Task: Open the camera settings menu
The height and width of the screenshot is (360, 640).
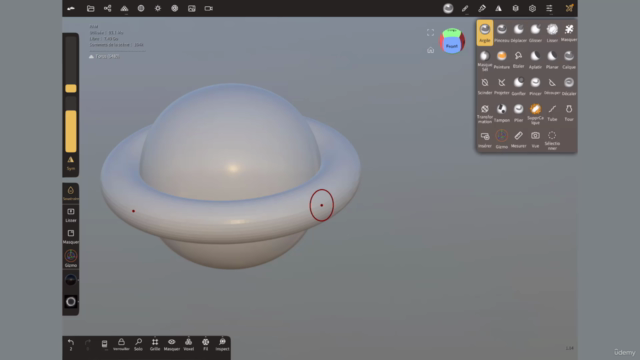Action: [209, 8]
